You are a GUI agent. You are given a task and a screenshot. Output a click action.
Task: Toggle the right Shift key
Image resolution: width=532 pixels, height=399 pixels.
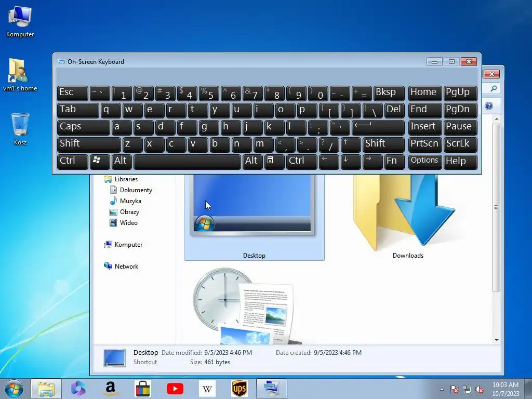click(383, 144)
